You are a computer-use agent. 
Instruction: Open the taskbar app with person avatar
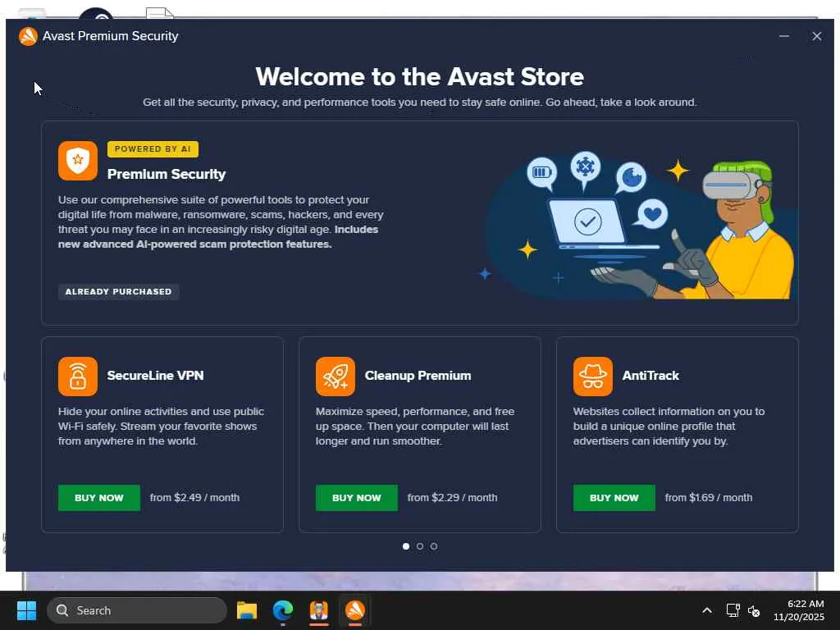(x=319, y=610)
